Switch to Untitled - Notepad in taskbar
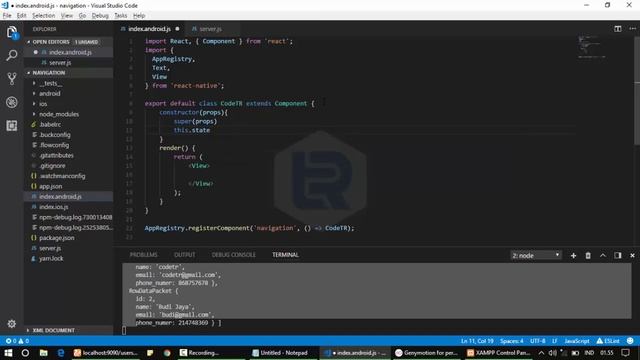Screen dimensions: 640x360 pos(280,353)
